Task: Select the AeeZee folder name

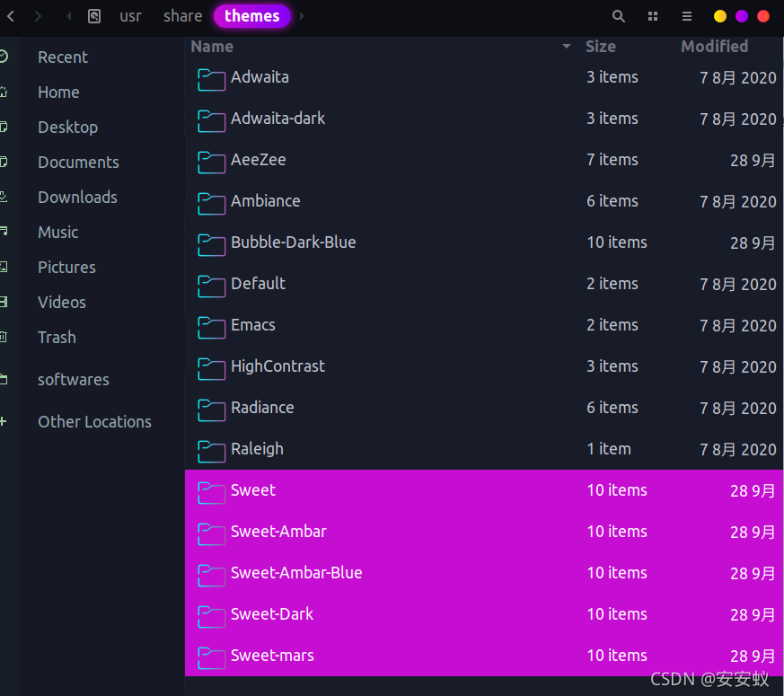Action: (259, 160)
